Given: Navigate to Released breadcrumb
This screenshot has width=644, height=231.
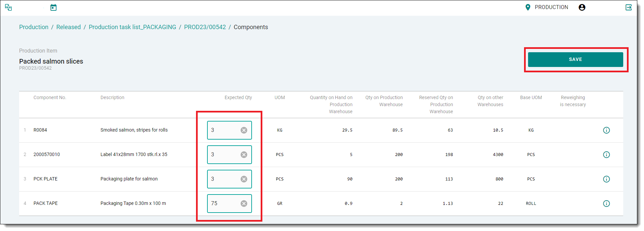Looking at the screenshot, I should (x=68, y=27).
